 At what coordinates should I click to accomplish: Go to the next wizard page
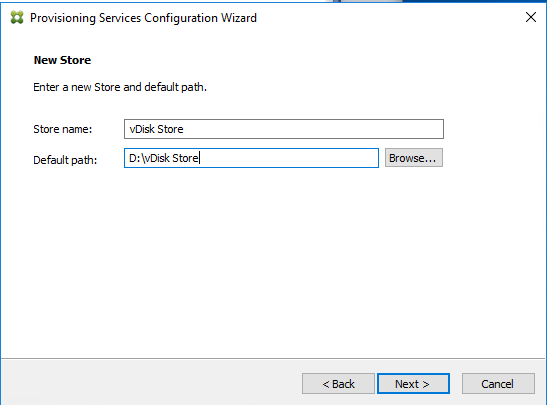coord(413,384)
